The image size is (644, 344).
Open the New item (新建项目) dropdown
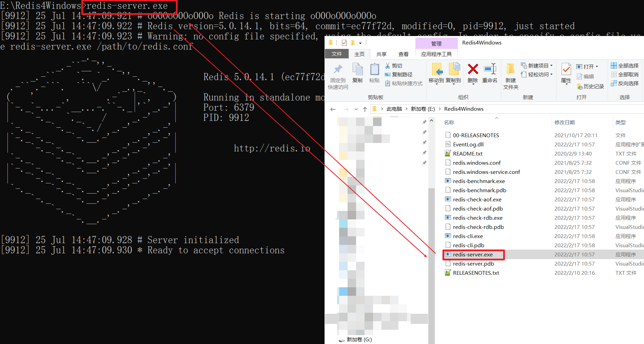536,66
